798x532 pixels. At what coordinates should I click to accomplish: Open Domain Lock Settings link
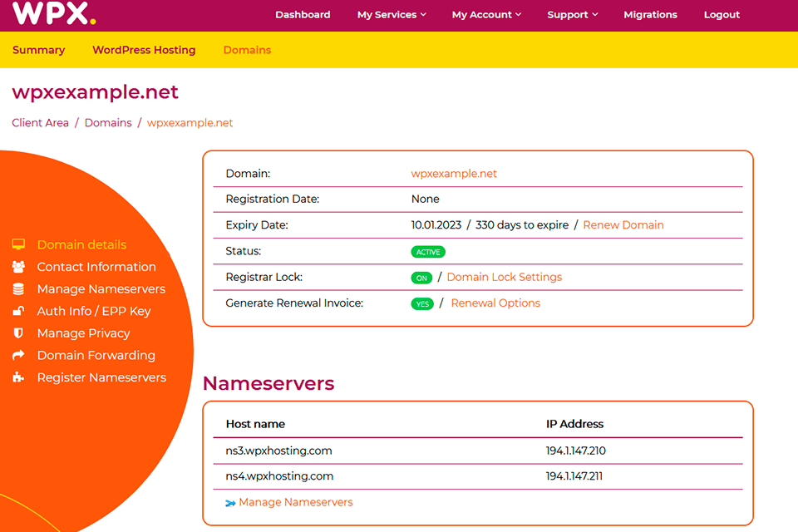[505, 277]
